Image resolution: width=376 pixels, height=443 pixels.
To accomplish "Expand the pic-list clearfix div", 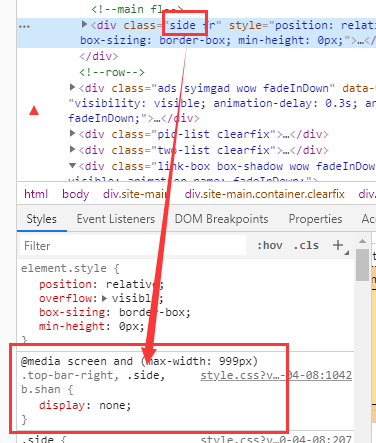I will click(72, 133).
